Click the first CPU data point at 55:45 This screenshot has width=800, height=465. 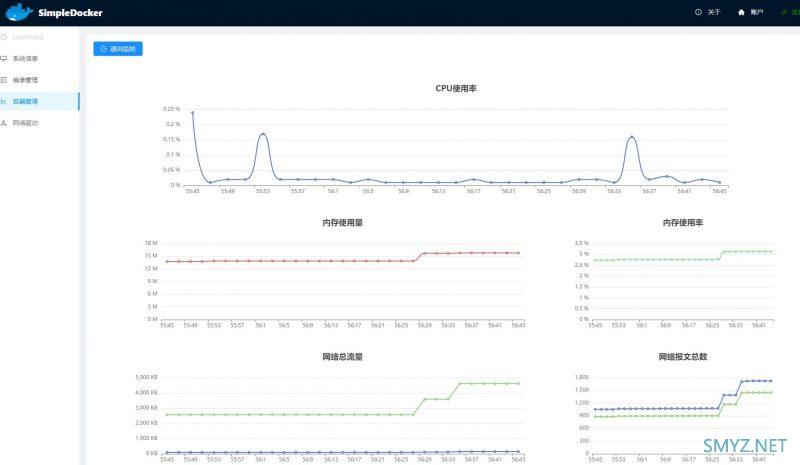tap(192, 113)
